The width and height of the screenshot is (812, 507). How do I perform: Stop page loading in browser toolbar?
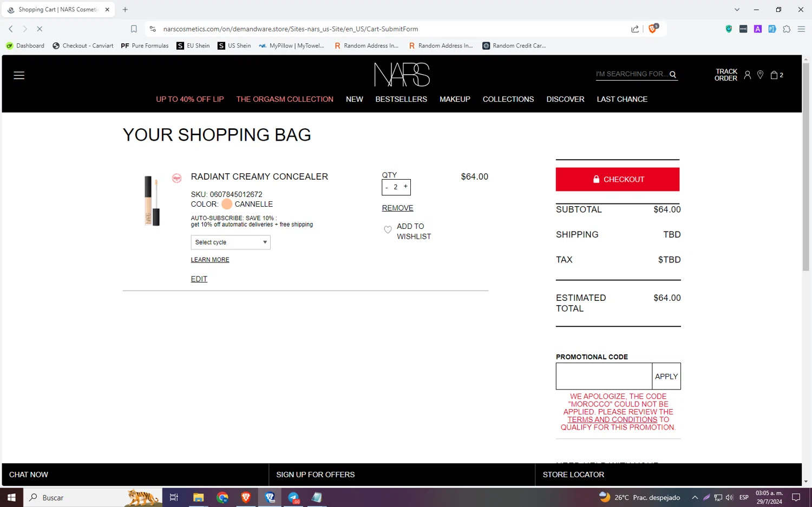pos(40,29)
